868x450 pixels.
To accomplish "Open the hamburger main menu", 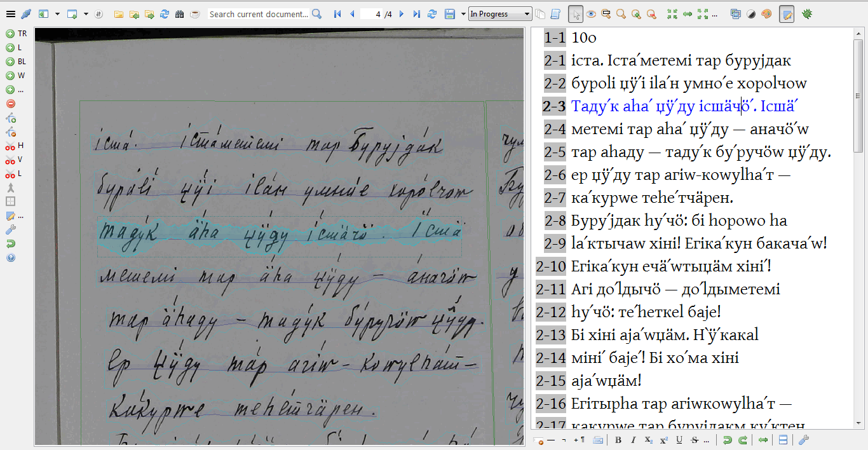I will [x=11, y=14].
